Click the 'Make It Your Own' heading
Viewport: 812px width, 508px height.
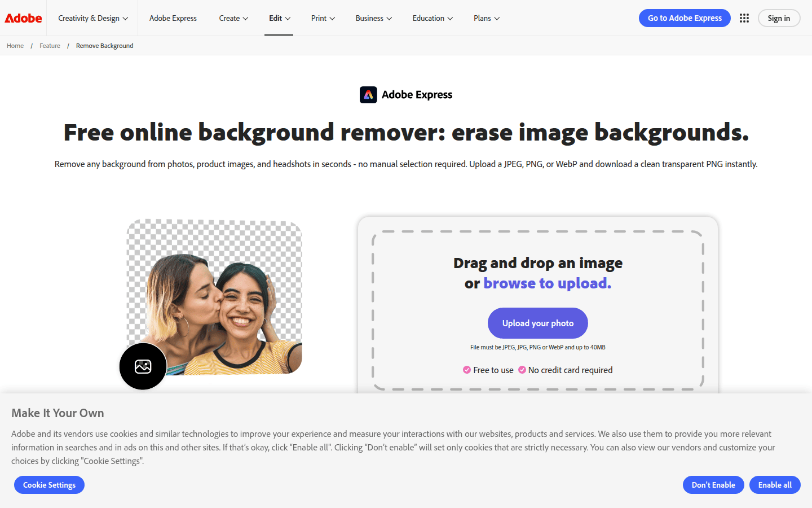tap(58, 413)
